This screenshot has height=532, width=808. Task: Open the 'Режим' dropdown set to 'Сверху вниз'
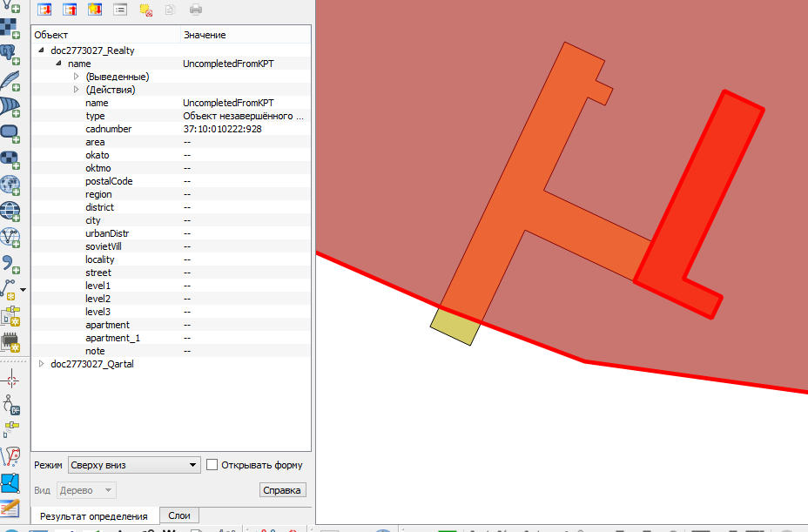[134, 465]
